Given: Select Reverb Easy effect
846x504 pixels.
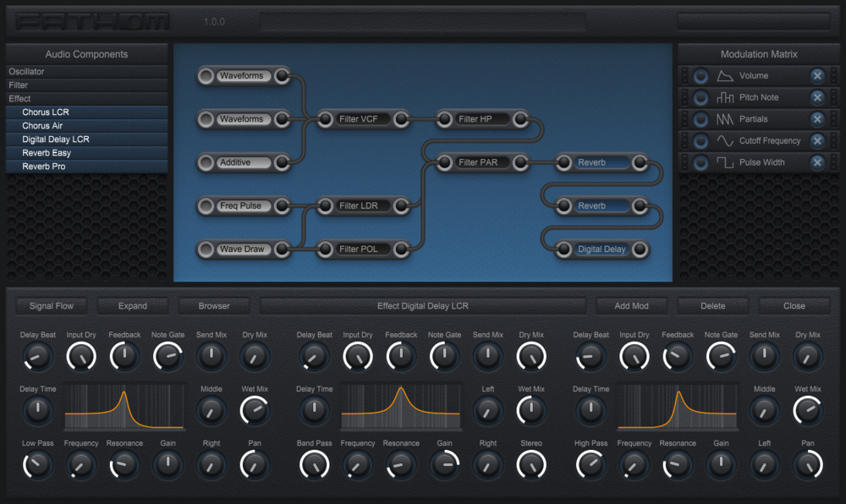Looking at the screenshot, I should pos(86,152).
